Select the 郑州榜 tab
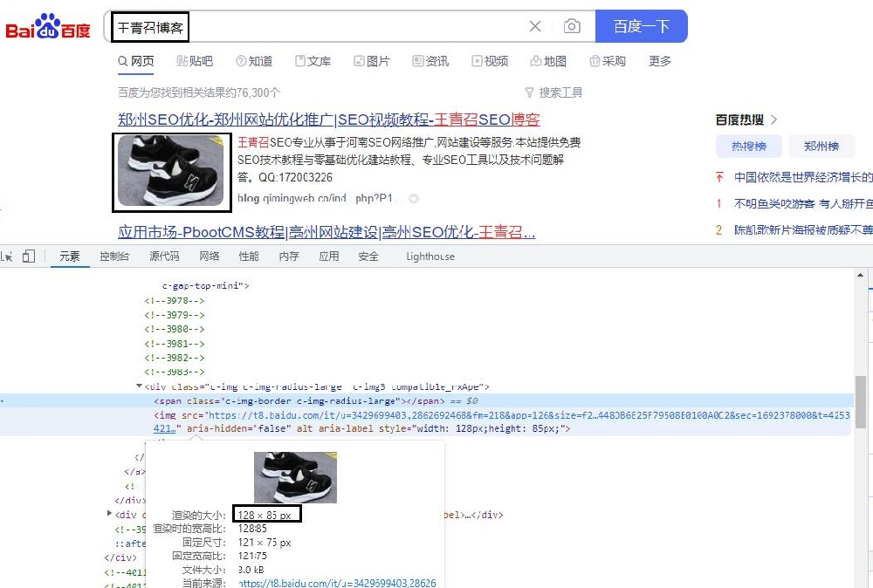 coord(821,147)
